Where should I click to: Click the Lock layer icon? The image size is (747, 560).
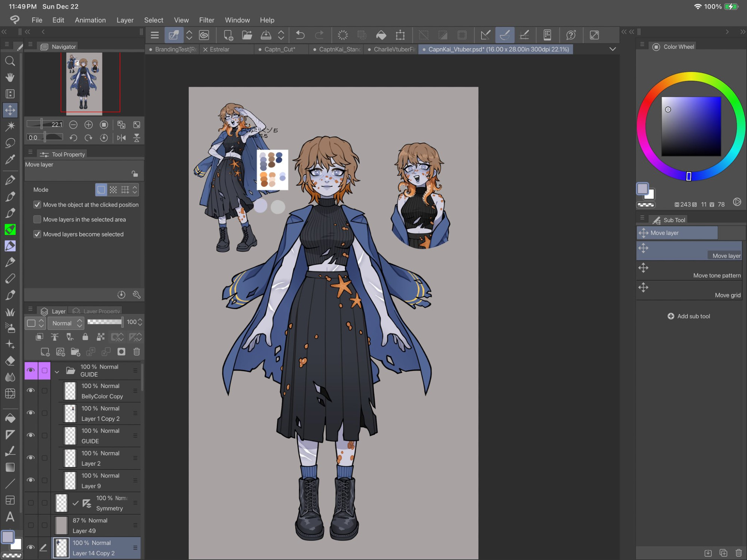[x=85, y=337]
